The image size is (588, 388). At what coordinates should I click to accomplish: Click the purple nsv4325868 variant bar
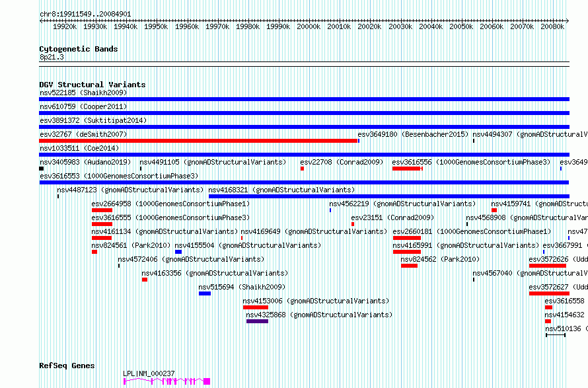257,321
